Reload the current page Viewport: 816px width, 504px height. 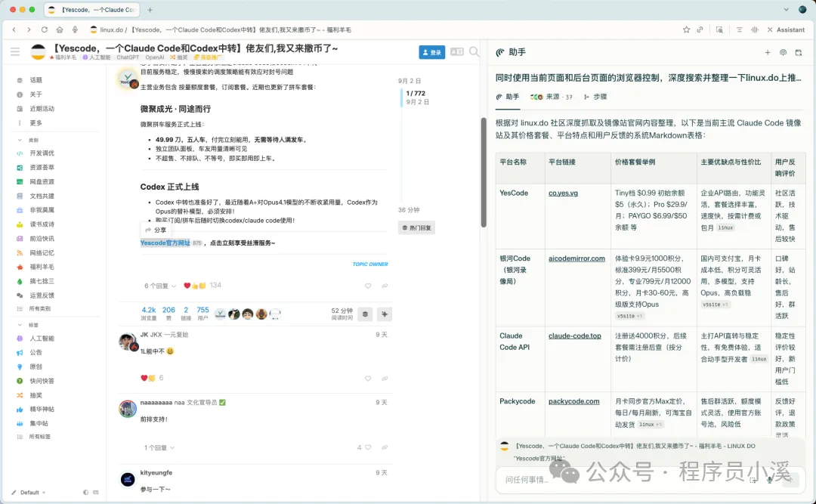(45, 29)
